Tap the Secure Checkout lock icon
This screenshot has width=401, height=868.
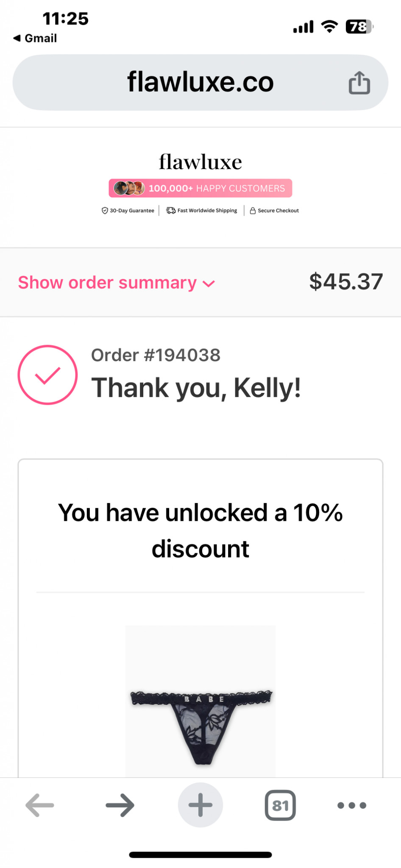253,211
